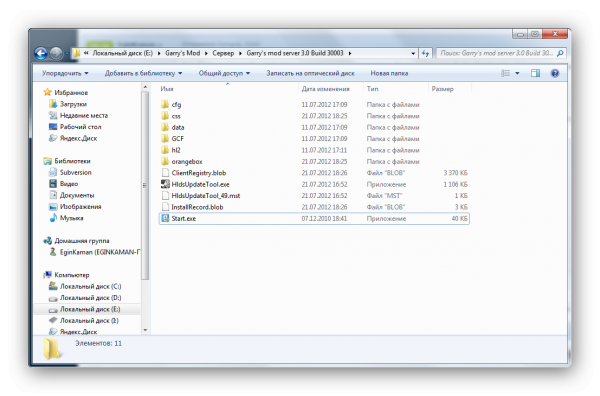The width and height of the screenshot is (600, 396).
Task: Sort by the Дата изменения column header
Action: coord(331,89)
